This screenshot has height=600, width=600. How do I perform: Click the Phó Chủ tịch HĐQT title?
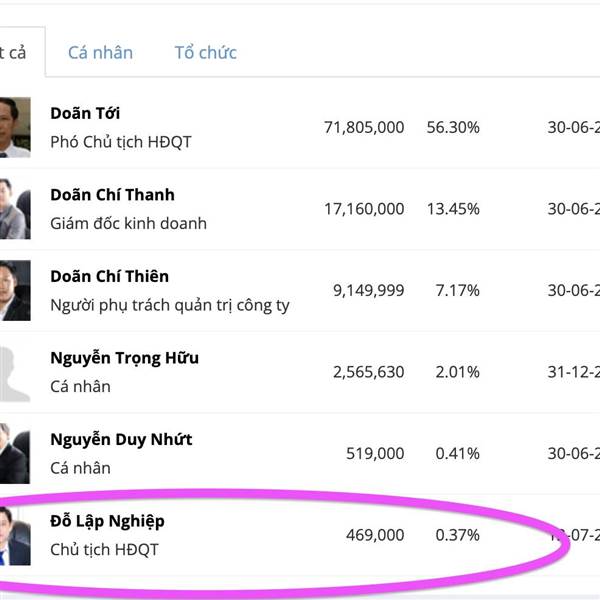120,142
